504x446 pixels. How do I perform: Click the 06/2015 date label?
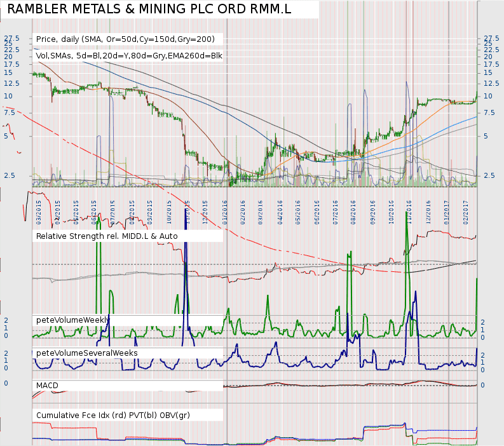[94, 212]
